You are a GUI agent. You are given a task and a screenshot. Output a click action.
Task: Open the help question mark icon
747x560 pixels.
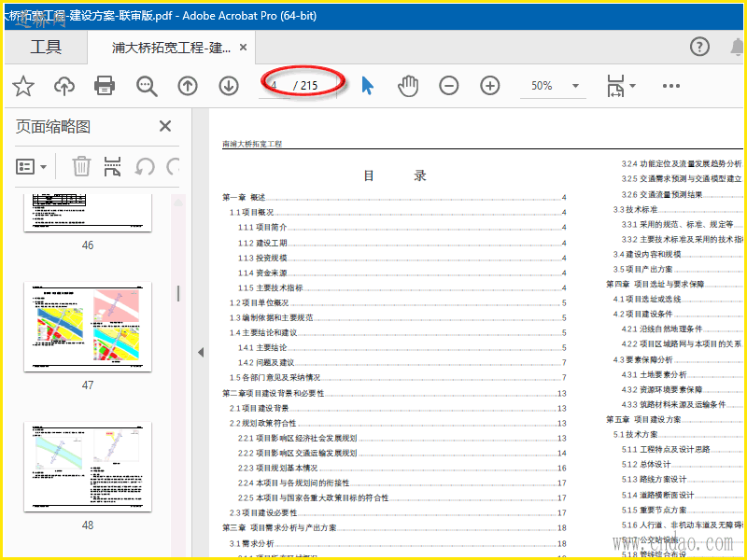tap(699, 47)
